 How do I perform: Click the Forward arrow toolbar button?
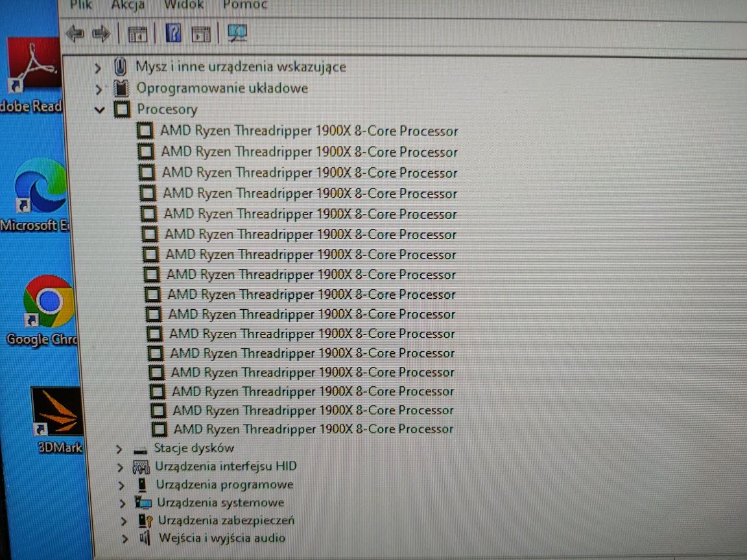coord(101,34)
